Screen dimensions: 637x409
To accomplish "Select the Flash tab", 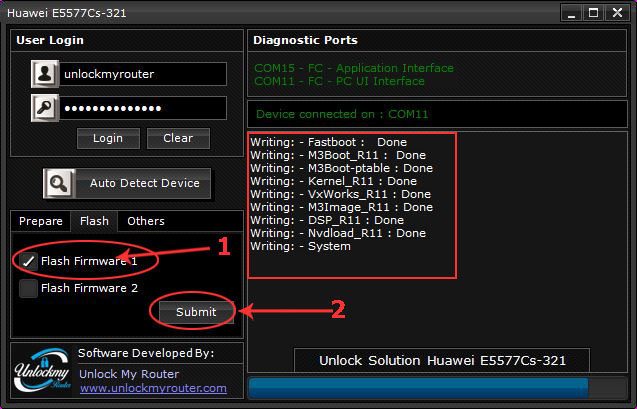I will click(x=94, y=221).
